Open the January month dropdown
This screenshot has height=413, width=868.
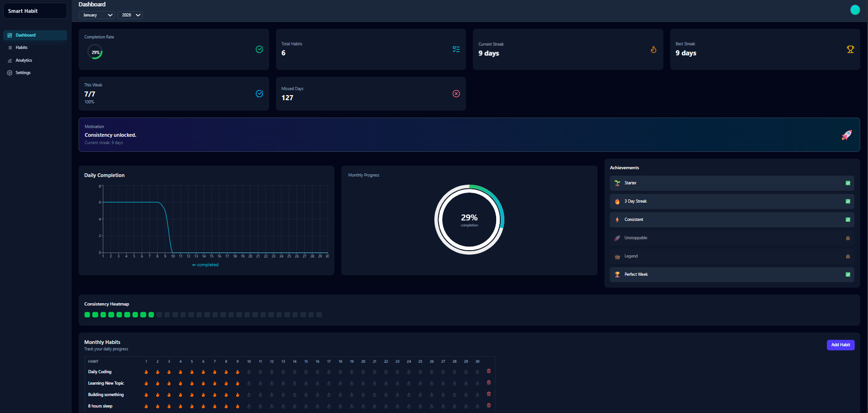[x=97, y=15]
